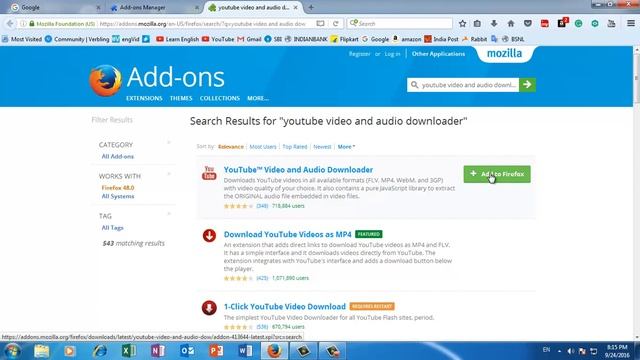The image size is (640, 360).
Task: Switch to the Google tab
Action: pos(55,7)
